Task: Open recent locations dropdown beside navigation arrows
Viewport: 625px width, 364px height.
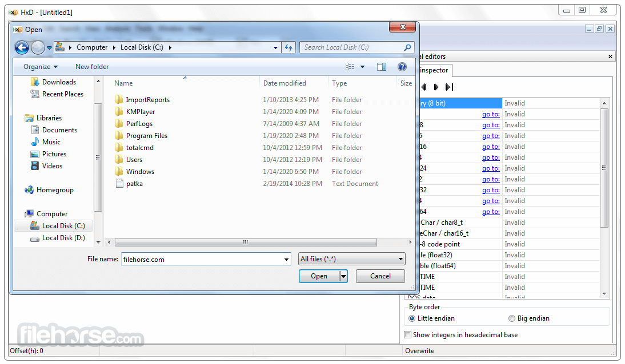Action: 50,47
